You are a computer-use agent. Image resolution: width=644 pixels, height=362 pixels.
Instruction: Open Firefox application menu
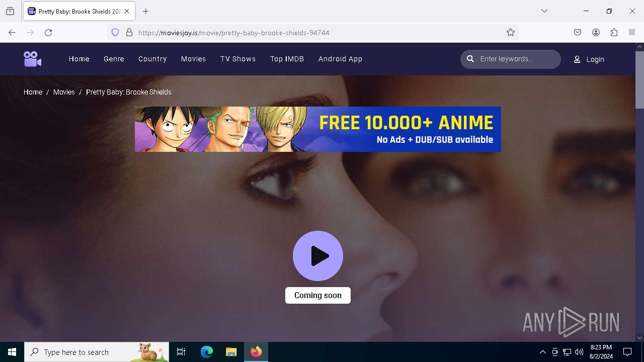pyautogui.click(x=632, y=32)
